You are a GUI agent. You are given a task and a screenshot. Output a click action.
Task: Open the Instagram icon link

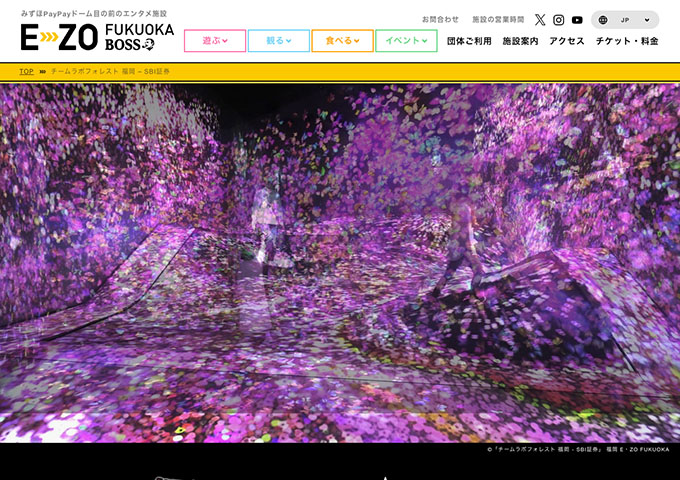click(x=559, y=20)
